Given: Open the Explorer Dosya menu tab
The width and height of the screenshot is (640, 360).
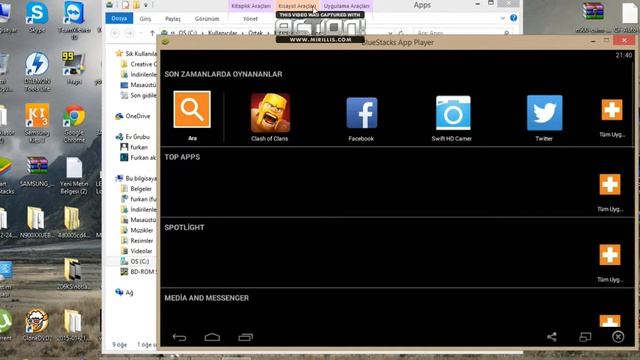Looking at the screenshot, I should click(x=119, y=18).
